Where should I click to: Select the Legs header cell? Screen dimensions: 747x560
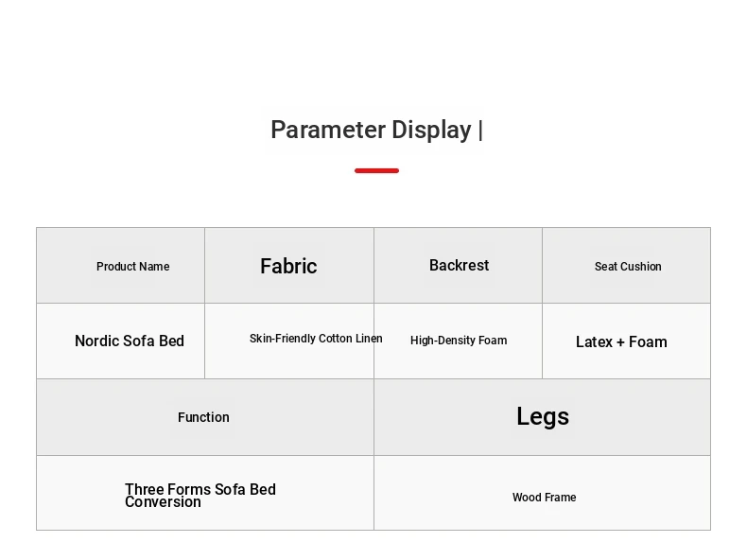coord(542,417)
